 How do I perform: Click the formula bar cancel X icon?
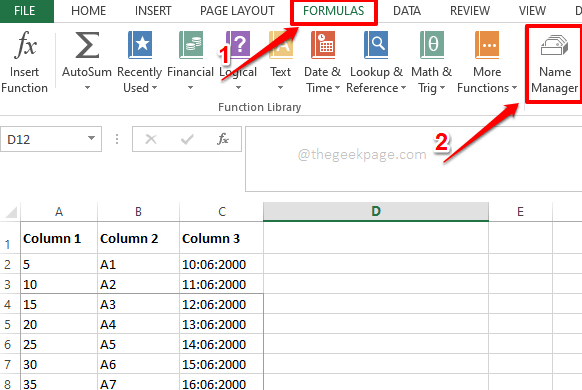pos(151,140)
